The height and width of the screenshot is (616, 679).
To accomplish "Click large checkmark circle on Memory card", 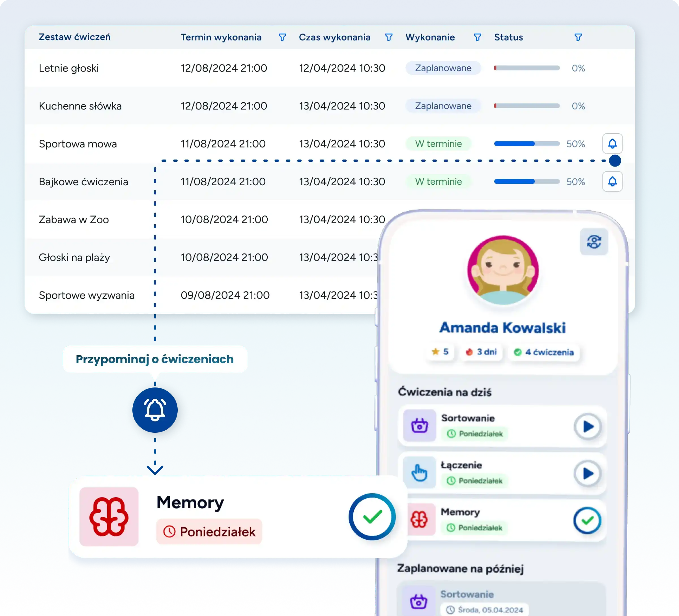I will [x=372, y=517].
